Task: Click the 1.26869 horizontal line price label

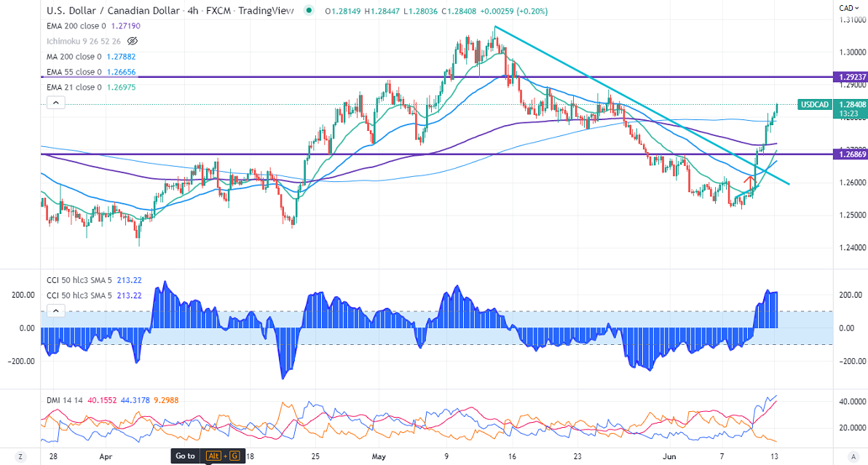Action: point(852,154)
